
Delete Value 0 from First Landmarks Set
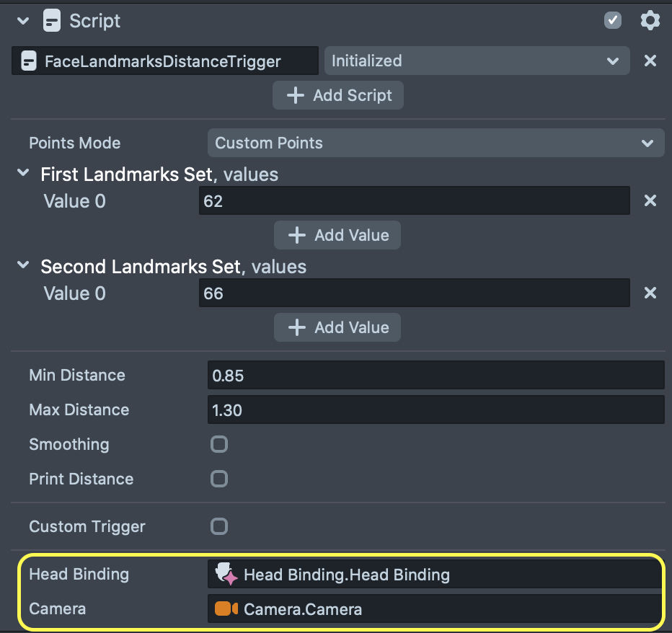(x=650, y=201)
